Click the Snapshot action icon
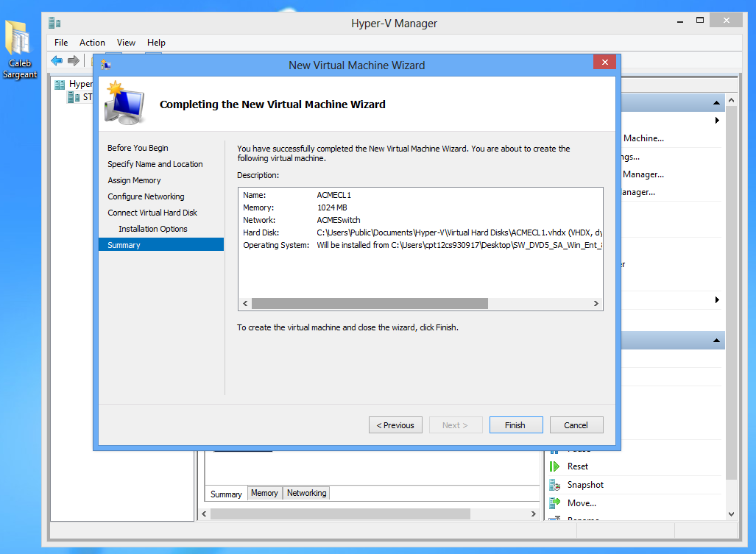 [554, 485]
